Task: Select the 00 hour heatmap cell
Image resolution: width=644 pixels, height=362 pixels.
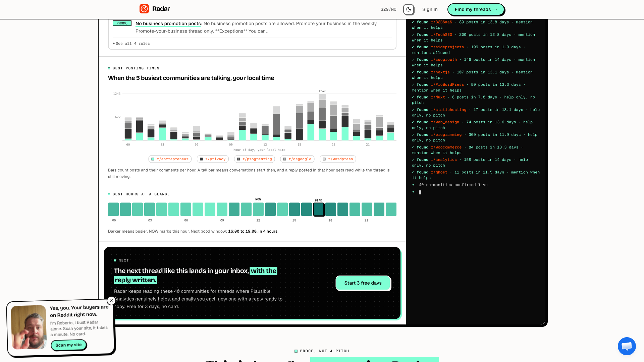Action: [x=113, y=209]
